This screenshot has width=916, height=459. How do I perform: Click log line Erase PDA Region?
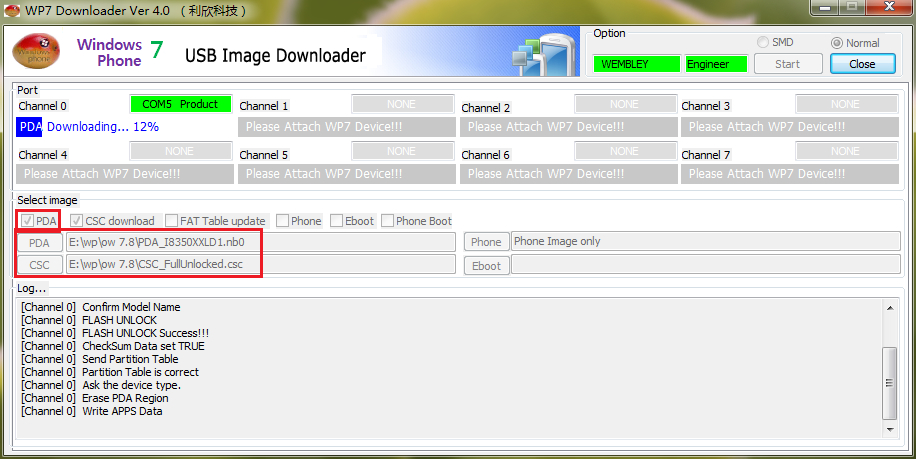[95, 398]
